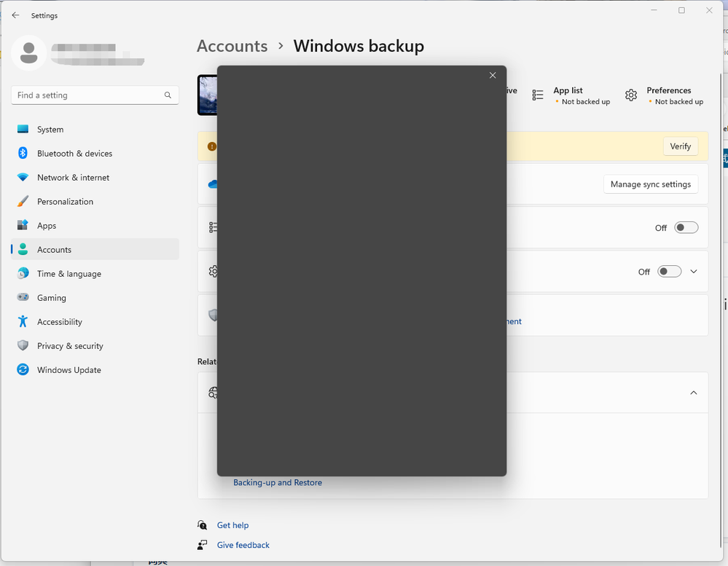Go back with the Settings arrow
Image resolution: width=728 pixels, height=566 pixels.
point(15,15)
